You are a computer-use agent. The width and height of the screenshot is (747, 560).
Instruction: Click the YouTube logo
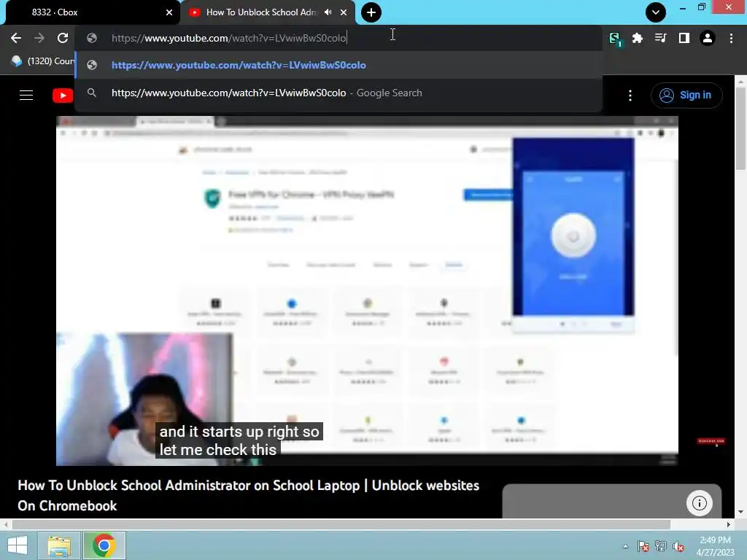[63, 96]
